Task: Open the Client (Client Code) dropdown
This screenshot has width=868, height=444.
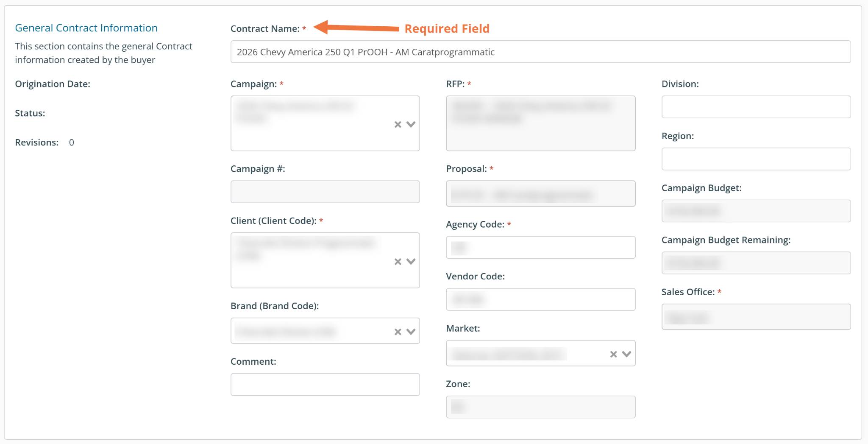Action: point(411,262)
